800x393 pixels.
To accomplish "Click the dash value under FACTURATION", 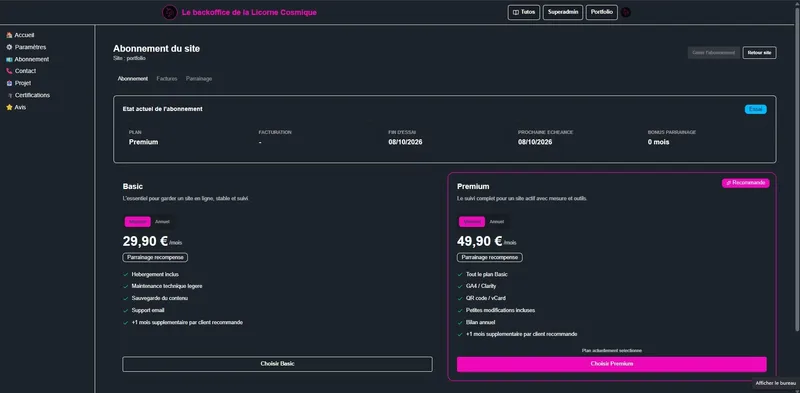I will (260, 142).
